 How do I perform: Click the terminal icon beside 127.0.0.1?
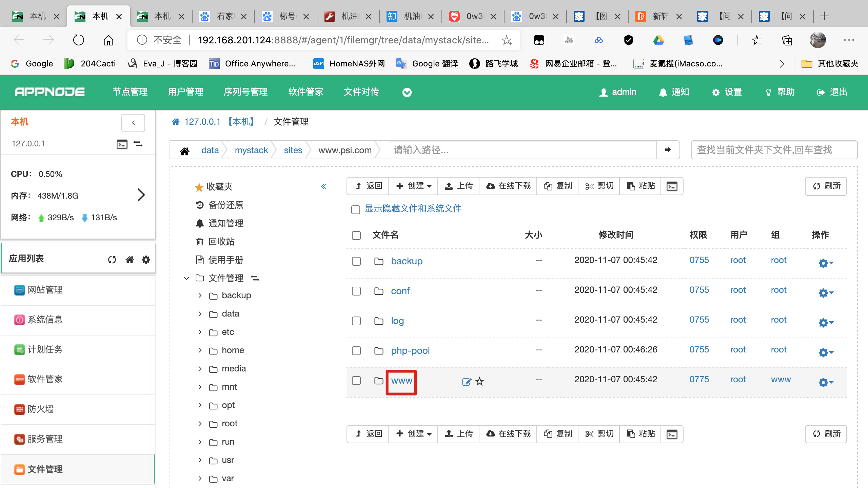pos(122,144)
